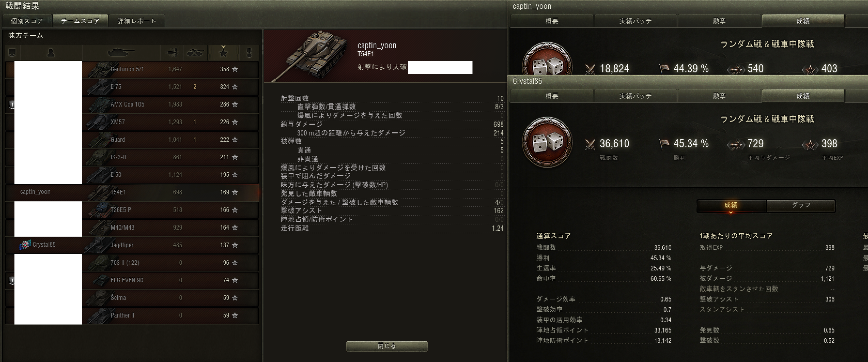Sort team list by experience star icon
The width and height of the screenshot is (868, 362).
[223, 53]
